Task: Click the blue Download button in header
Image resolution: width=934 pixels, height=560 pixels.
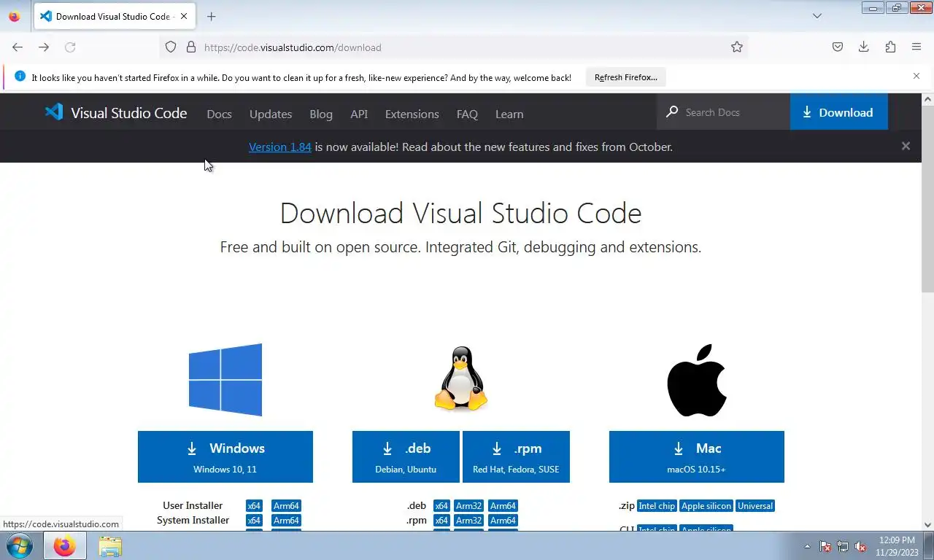Action: 838,112
